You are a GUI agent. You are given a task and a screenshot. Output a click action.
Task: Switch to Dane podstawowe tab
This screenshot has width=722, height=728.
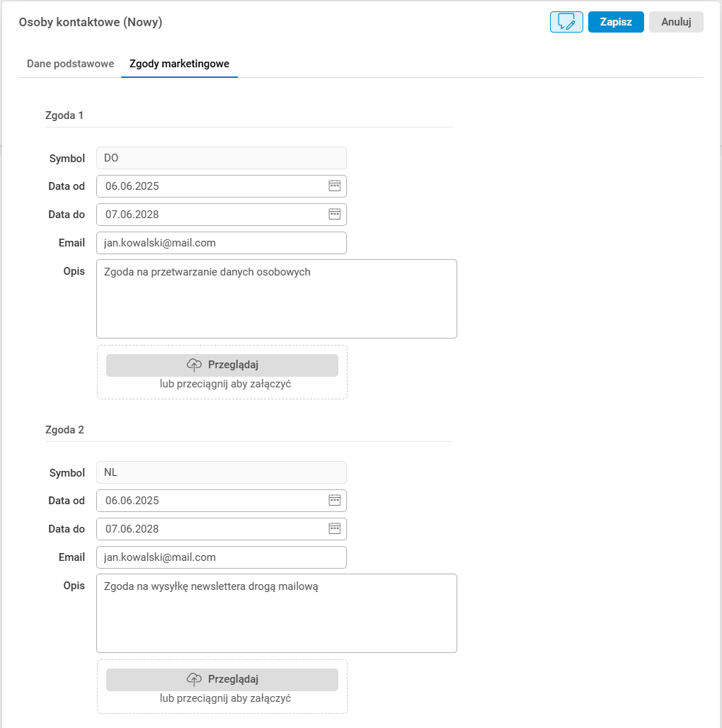(x=70, y=64)
